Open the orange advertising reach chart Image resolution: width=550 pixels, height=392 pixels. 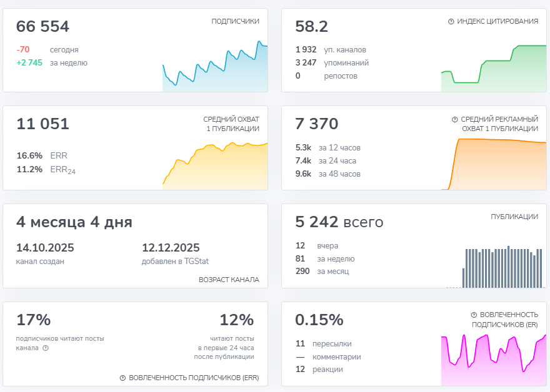click(x=494, y=164)
